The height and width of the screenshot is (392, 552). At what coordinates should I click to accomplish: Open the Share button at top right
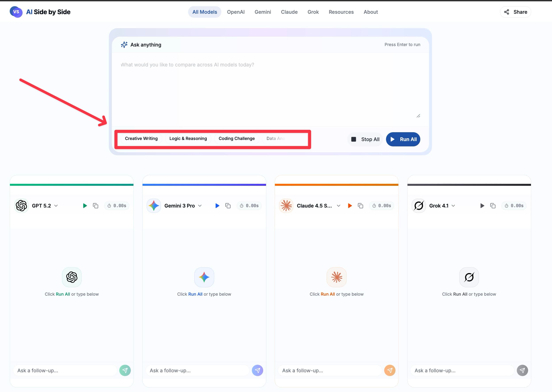[515, 12]
